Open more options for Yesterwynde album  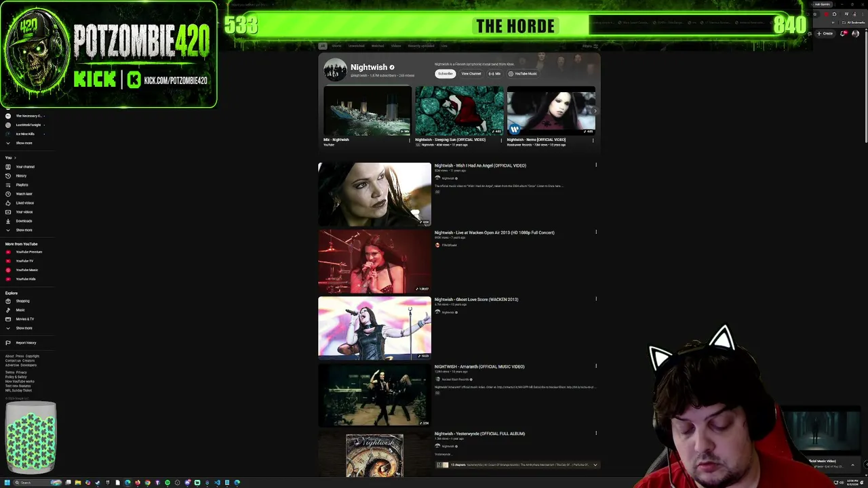point(596,433)
